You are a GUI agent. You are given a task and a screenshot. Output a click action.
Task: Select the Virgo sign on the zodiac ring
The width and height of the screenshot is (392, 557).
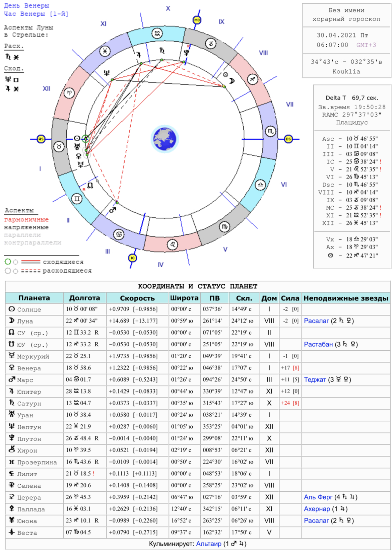[224, 227]
